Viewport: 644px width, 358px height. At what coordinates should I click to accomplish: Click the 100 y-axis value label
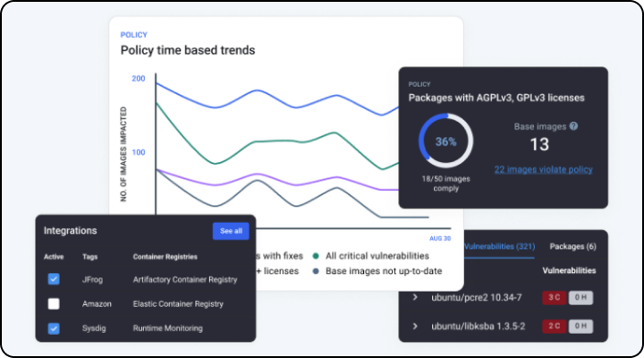pyautogui.click(x=139, y=152)
